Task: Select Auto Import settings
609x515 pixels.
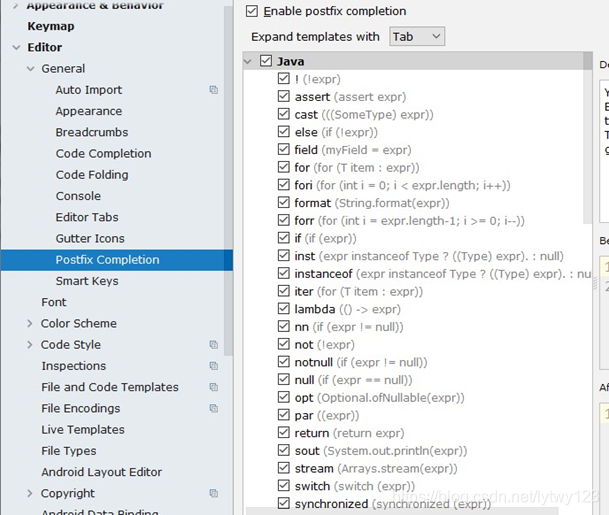Action: coord(89,90)
